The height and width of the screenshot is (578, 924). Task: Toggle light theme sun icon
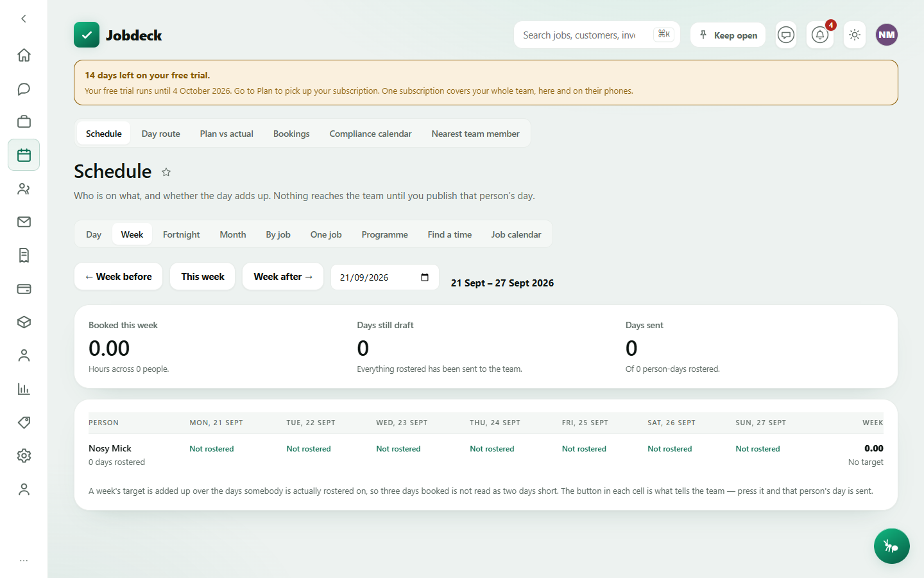(855, 35)
